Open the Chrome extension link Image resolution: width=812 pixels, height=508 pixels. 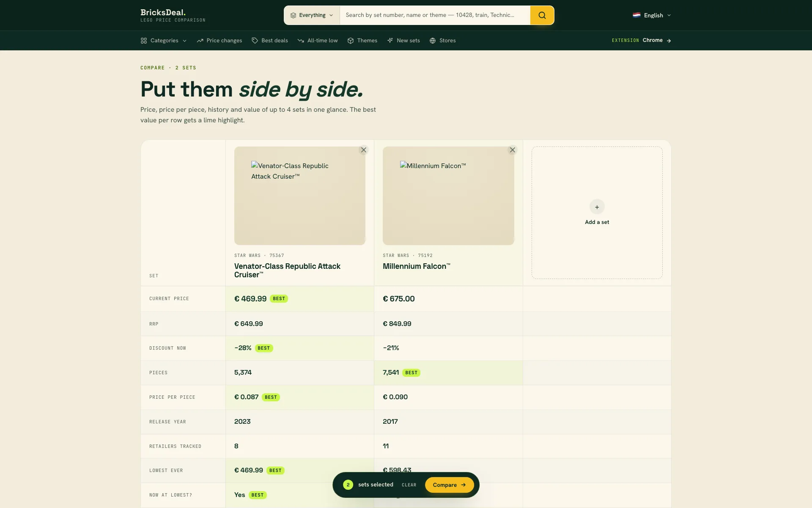(x=642, y=40)
